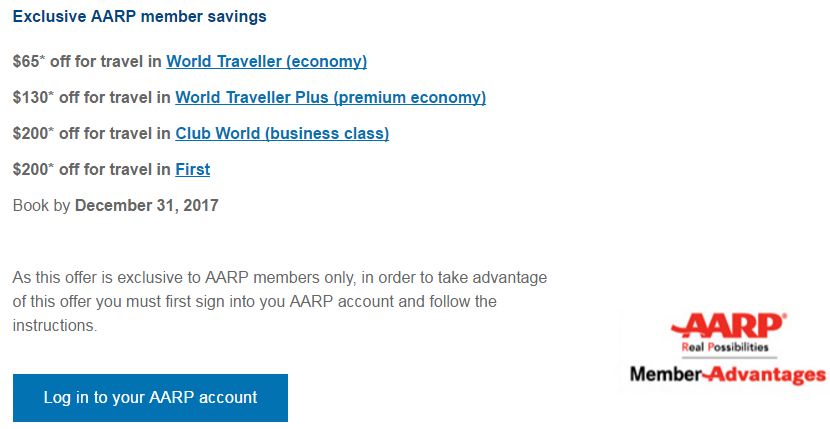The height and width of the screenshot is (429, 830).
Task: Click the bold December 31, 2017 date
Action: click(x=146, y=206)
